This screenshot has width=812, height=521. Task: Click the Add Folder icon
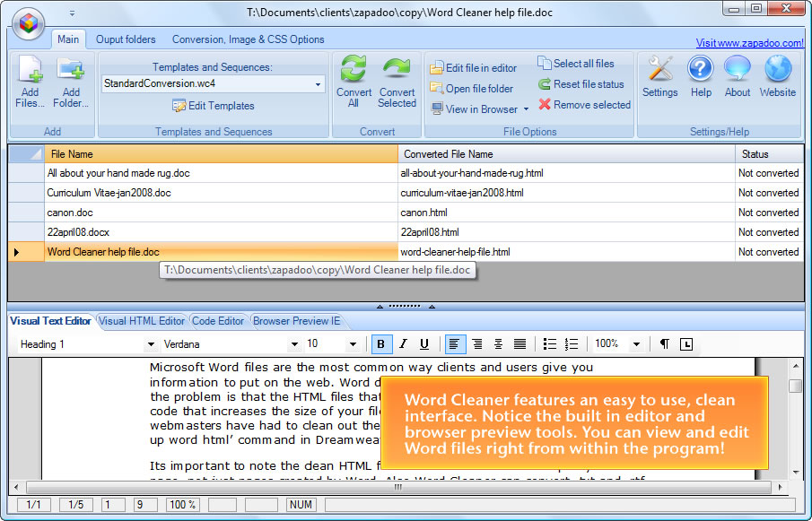[x=71, y=71]
